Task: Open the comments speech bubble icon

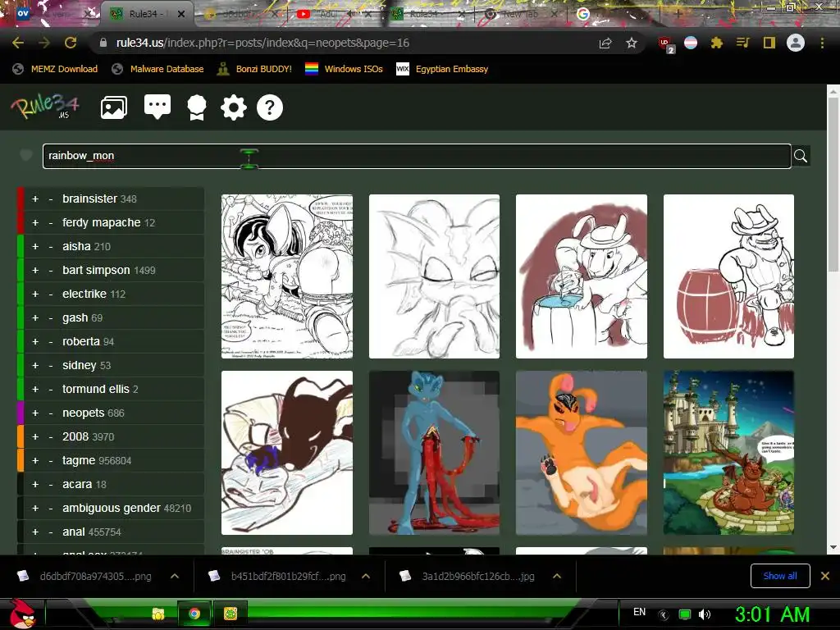Action: coord(157,107)
